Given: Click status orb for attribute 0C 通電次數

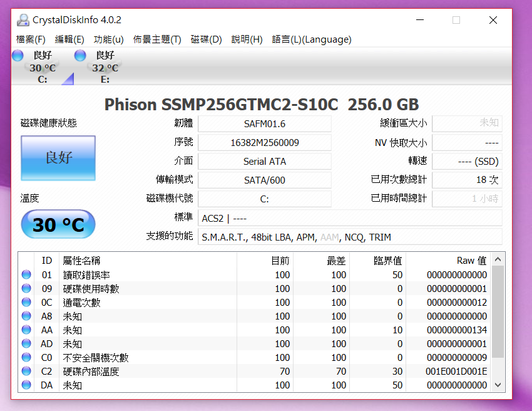Looking at the screenshot, I should click(26, 303).
